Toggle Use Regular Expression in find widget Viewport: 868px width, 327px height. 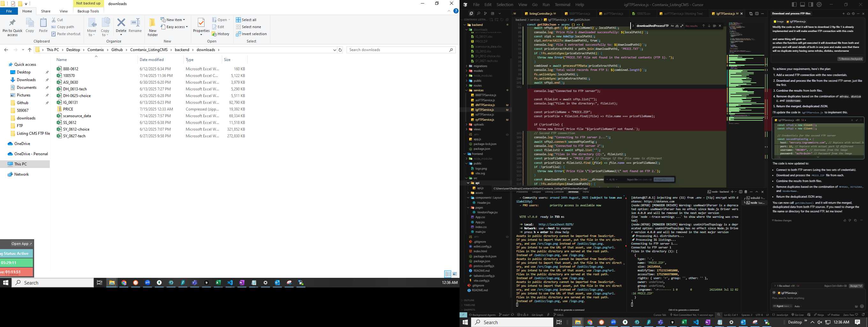(x=682, y=26)
